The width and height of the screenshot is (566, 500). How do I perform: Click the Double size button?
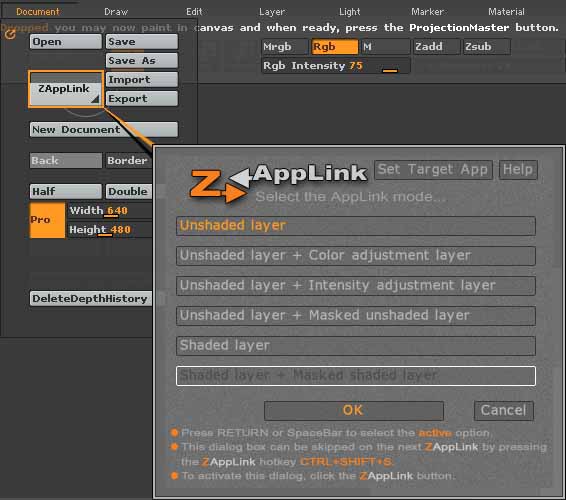pyautogui.click(x=129, y=191)
